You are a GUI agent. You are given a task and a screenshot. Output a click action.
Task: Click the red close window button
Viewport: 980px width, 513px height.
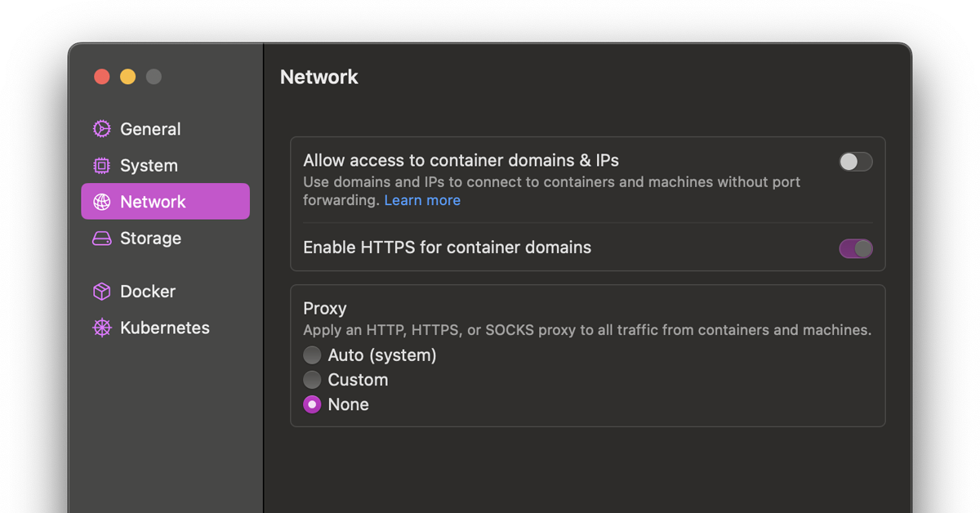click(x=102, y=77)
